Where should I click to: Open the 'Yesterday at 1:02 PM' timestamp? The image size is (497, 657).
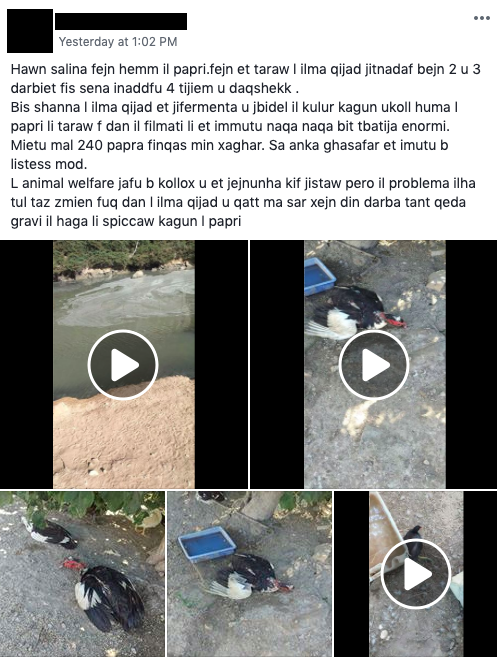[x=118, y=41]
